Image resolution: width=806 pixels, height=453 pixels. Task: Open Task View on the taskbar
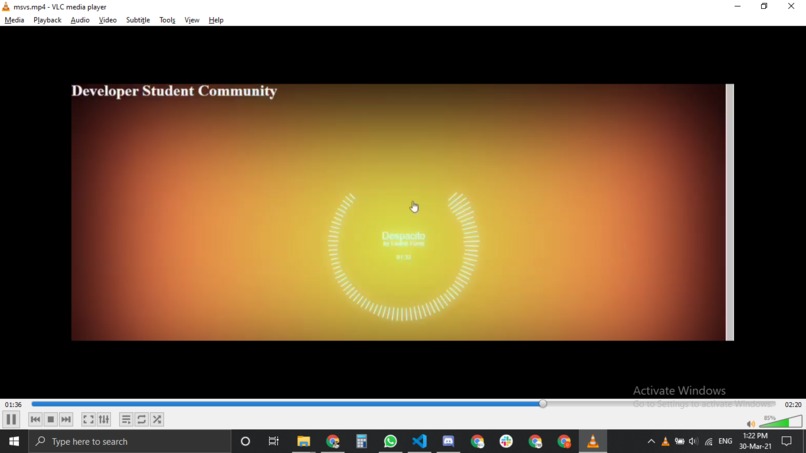(x=273, y=441)
